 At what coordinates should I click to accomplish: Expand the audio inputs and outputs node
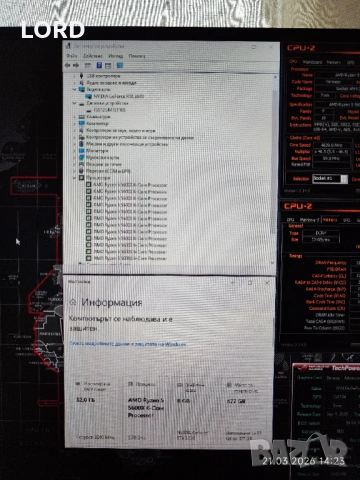click(x=74, y=83)
